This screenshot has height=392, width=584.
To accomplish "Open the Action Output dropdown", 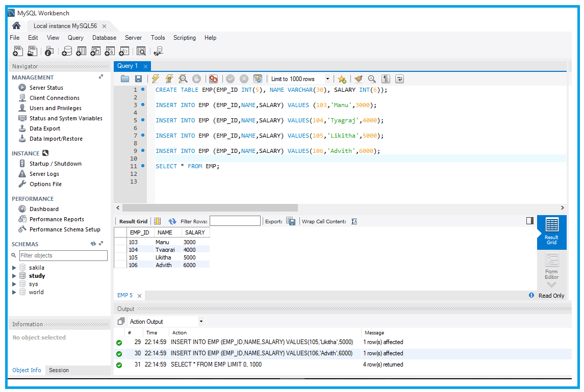I will (x=201, y=321).
